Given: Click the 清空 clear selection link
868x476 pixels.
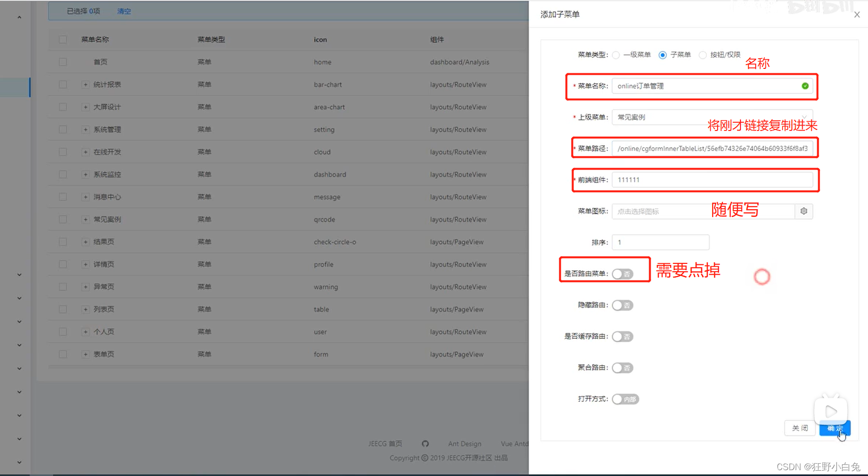Looking at the screenshot, I should pos(124,11).
